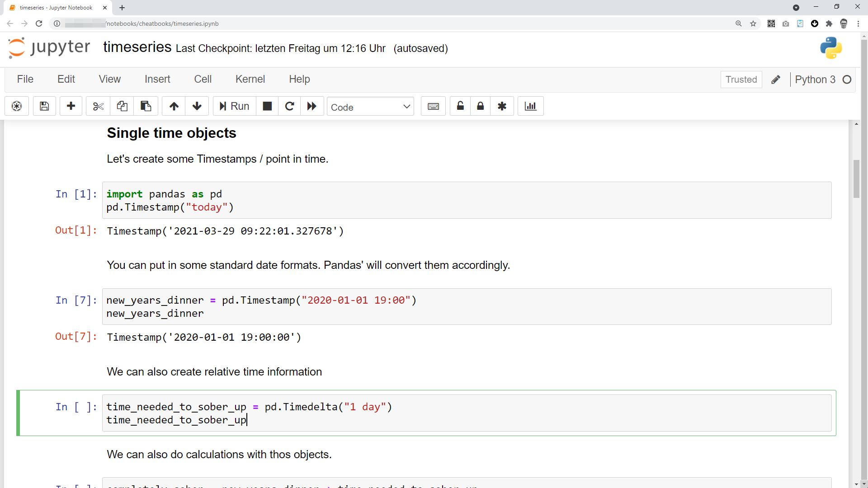Click the Save notebook icon
868x488 pixels.
[x=44, y=106]
